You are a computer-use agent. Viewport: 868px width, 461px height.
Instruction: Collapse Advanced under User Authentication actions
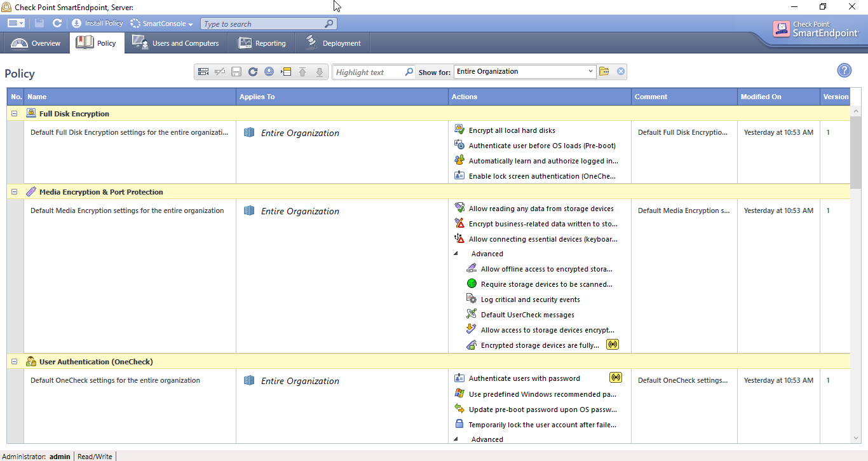pyautogui.click(x=456, y=439)
